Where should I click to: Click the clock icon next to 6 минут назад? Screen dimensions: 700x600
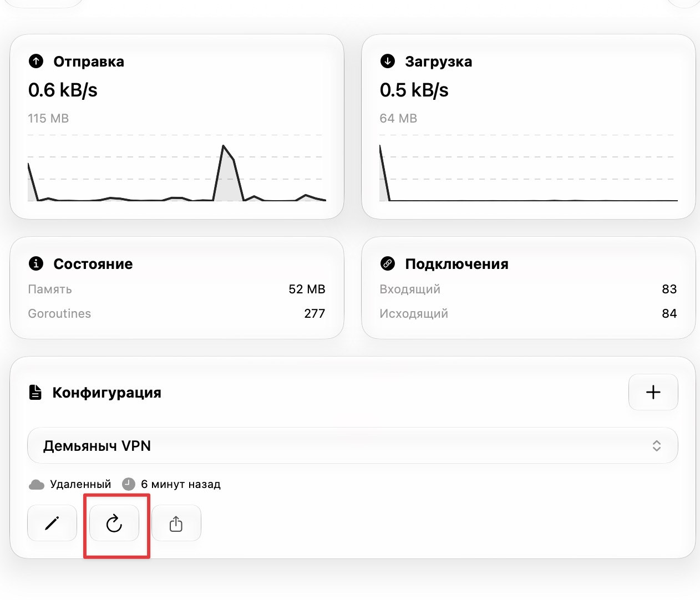[x=129, y=484]
